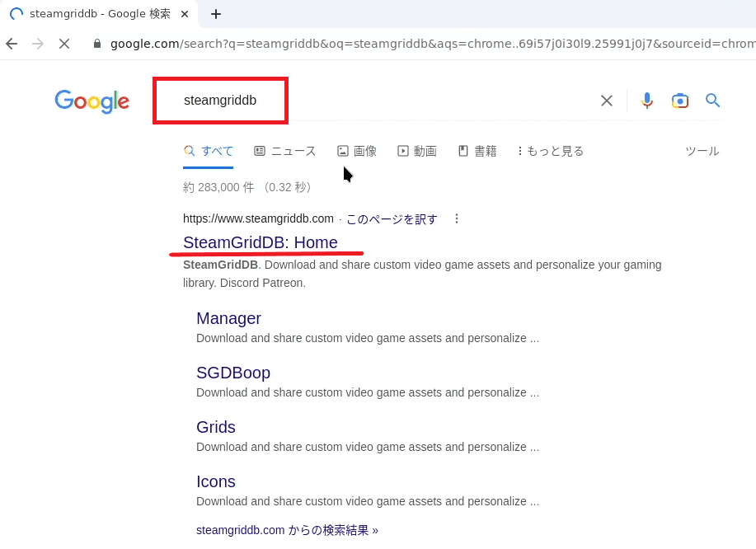756x549 pixels.
Task: Click steamgriddb.com からの検索結果 link
Action: 287,530
